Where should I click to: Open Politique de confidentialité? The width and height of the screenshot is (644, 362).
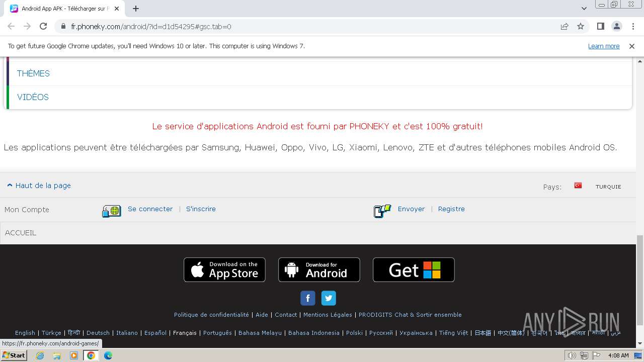coord(211,315)
